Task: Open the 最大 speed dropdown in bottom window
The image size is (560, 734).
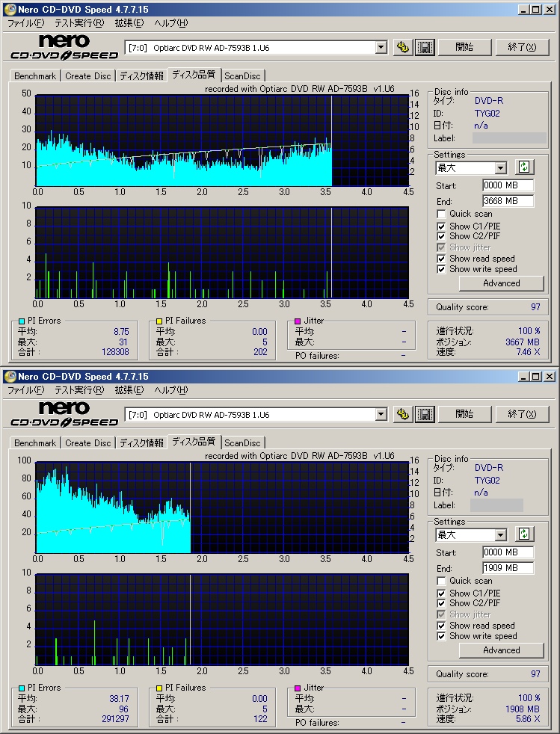Action: coord(501,534)
